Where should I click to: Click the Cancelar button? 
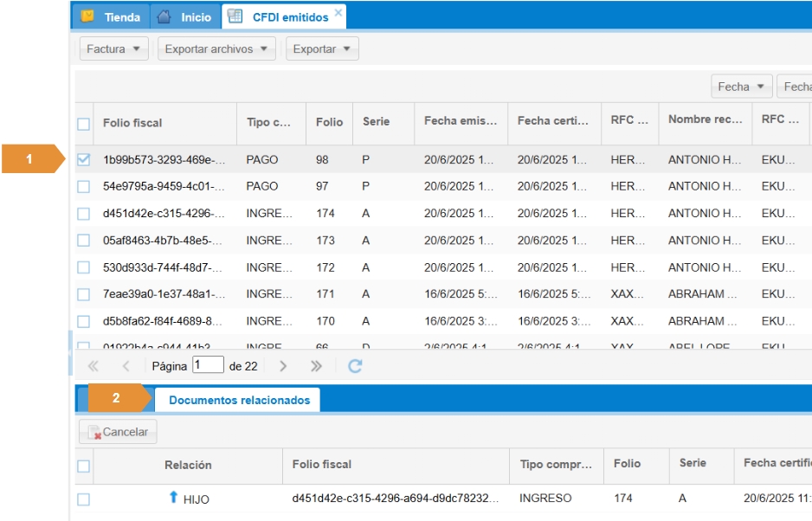pos(118,431)
